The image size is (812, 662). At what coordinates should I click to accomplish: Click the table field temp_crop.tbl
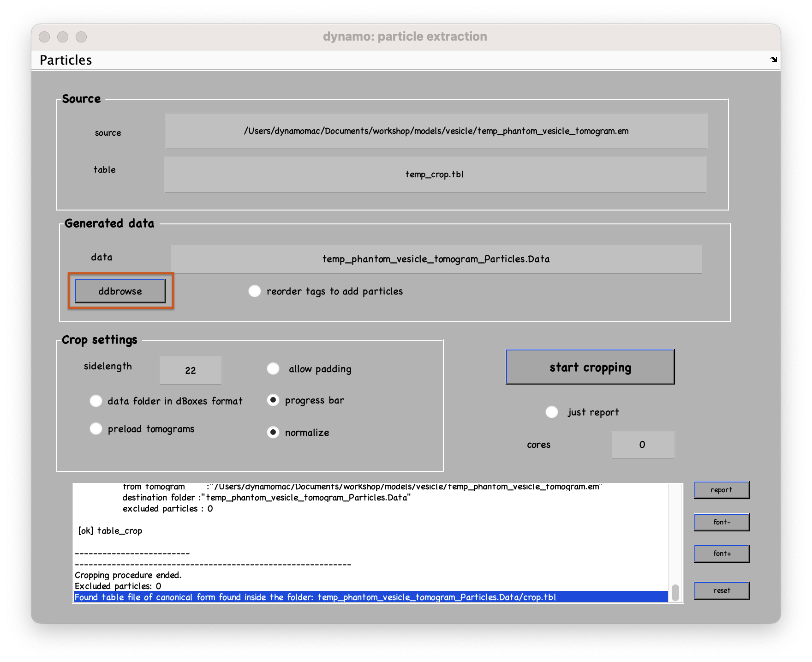click(435, 174)
